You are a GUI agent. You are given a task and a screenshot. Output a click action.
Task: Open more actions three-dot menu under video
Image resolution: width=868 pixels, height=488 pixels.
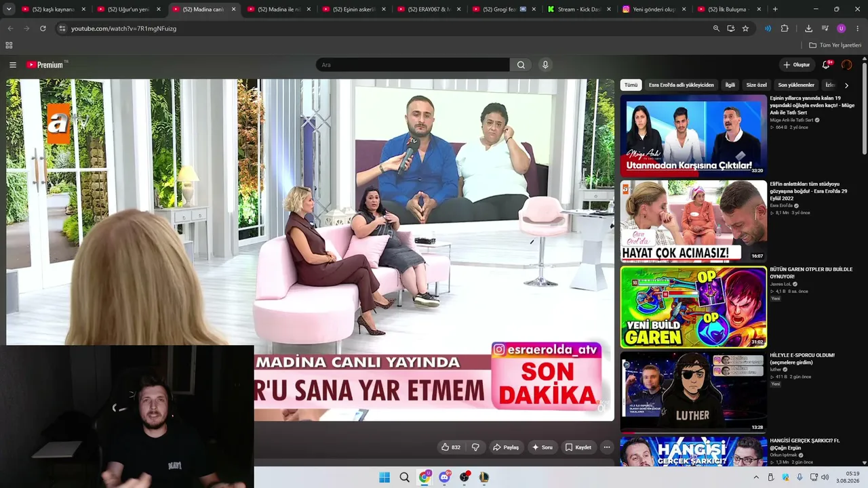(x=607, y=447)
